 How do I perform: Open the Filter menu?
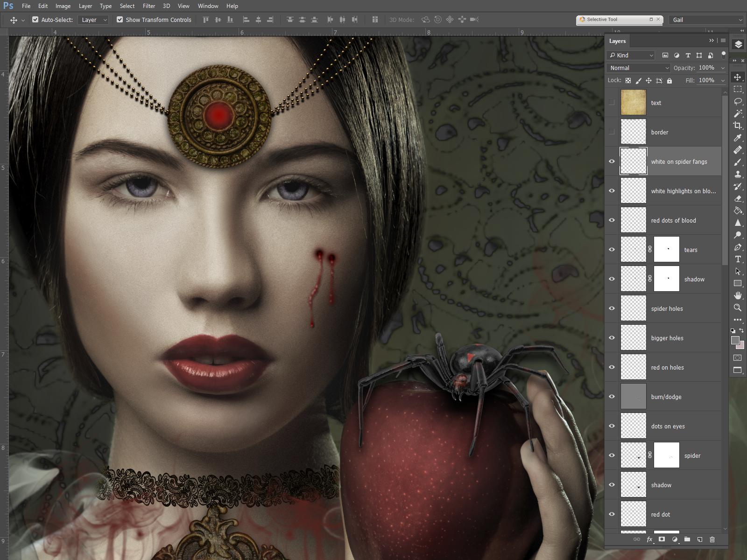coord(149,6)
